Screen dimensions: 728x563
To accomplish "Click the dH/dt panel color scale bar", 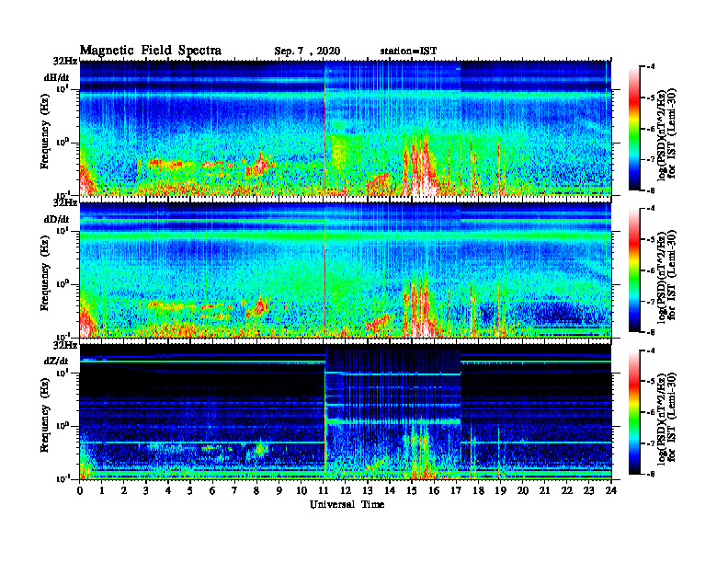I will [634, 129].
